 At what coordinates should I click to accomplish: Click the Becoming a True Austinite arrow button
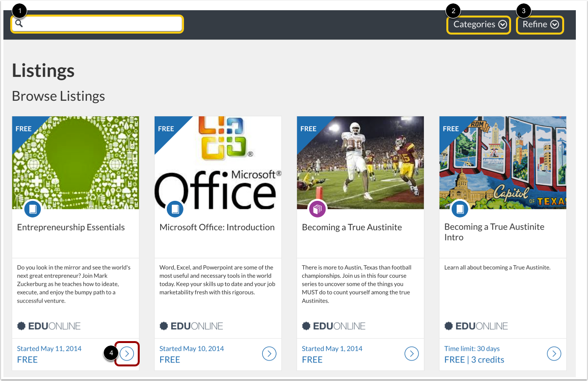(x=412, y=354)
